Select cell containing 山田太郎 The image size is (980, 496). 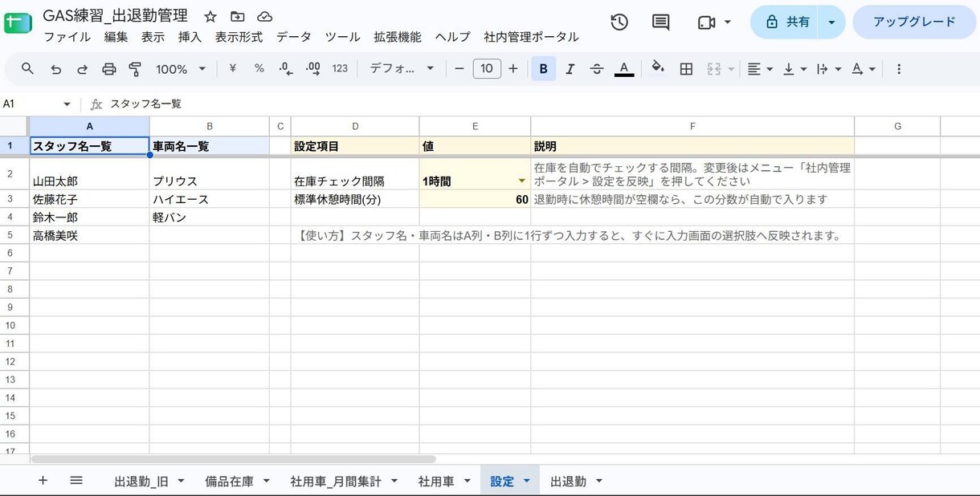[89, 174]
